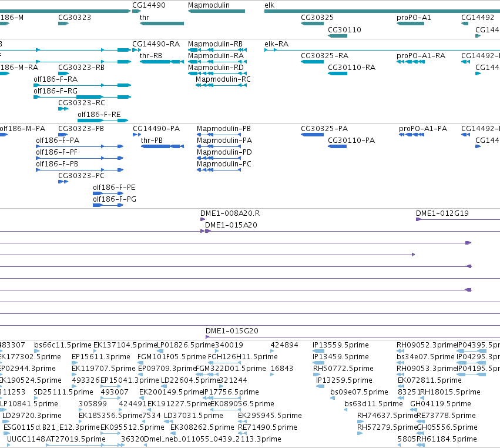Click the olf186-F-PF protein label

tap(56, 152)
